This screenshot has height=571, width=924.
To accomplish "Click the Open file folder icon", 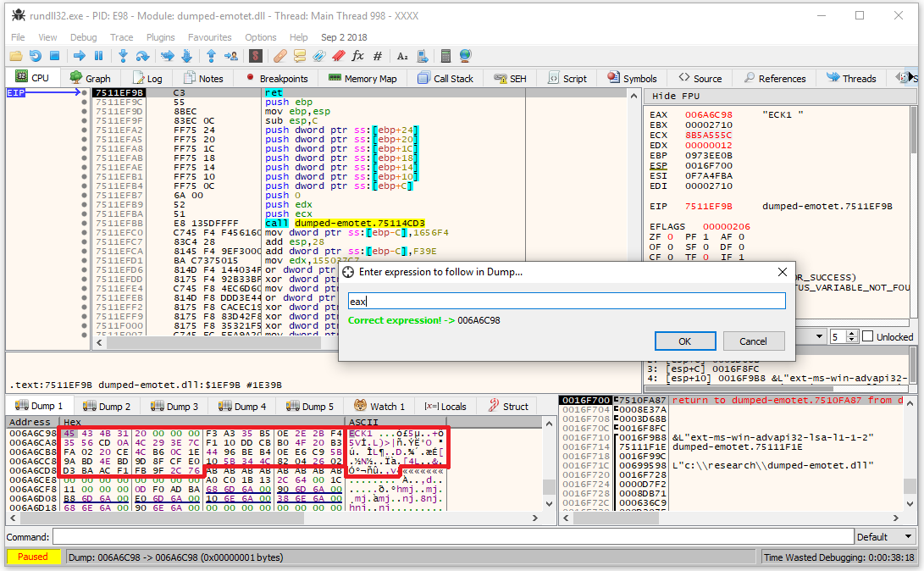I will point(15,56).
